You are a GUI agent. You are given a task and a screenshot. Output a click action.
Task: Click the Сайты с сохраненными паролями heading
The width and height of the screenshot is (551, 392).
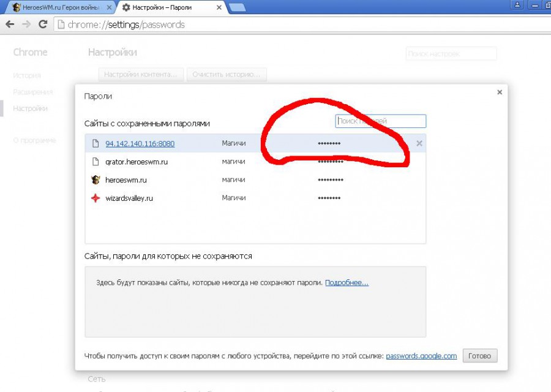(x=147, y=124)
